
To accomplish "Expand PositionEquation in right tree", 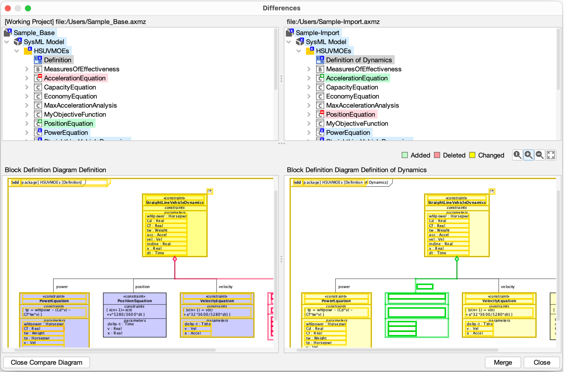I will click(309, 114).
